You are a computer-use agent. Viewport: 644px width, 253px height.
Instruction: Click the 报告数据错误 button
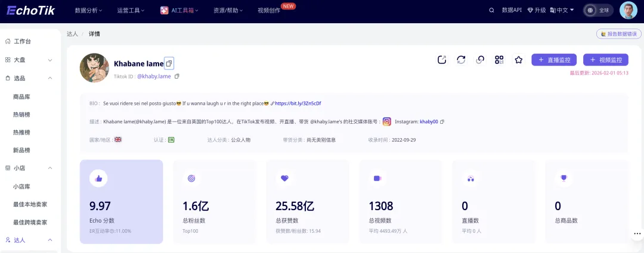tap(618, 34)
